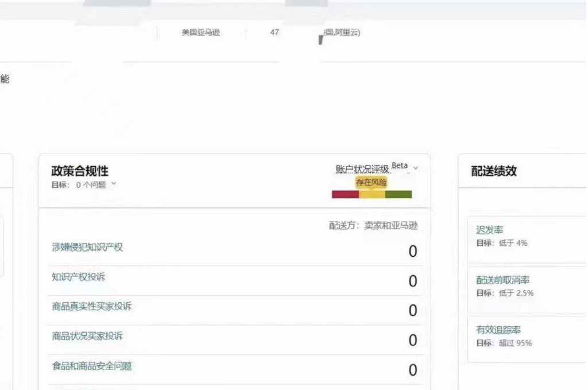
Task: Click the 美国亚马逊 marketplace label
Action: click(x=200, y=33)
